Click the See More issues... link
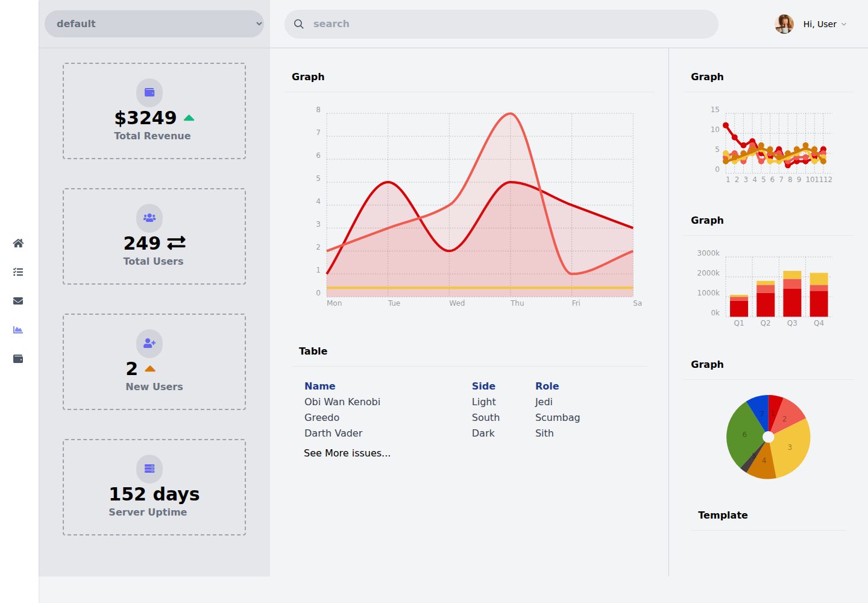The height and width of the screenshot is (603, 868). (x=347, y=453)
